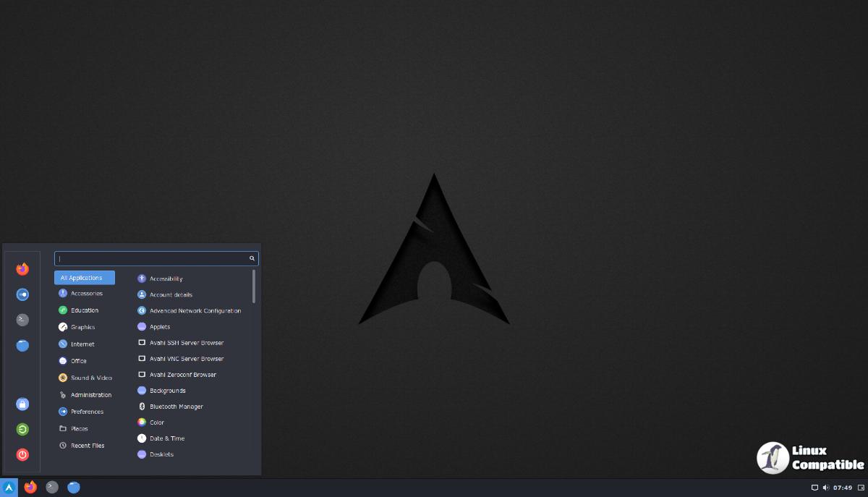Open the file manager icon on the taskbar

point(74,488)
